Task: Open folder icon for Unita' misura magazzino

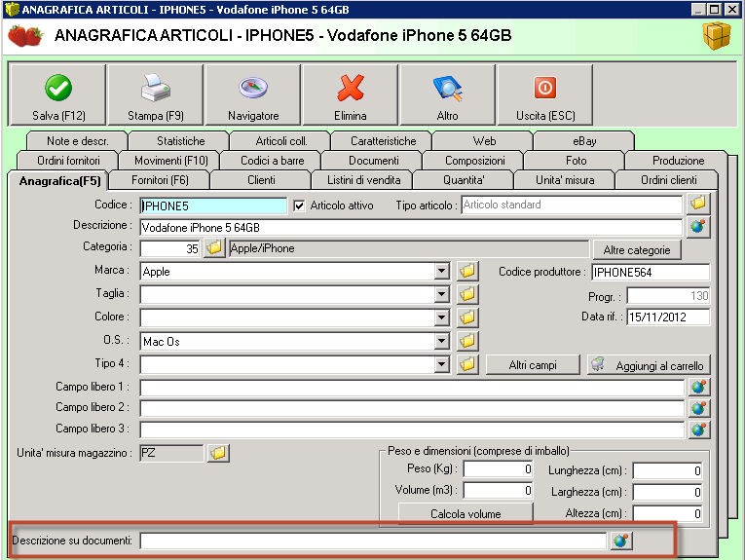Action: [218, 453]
